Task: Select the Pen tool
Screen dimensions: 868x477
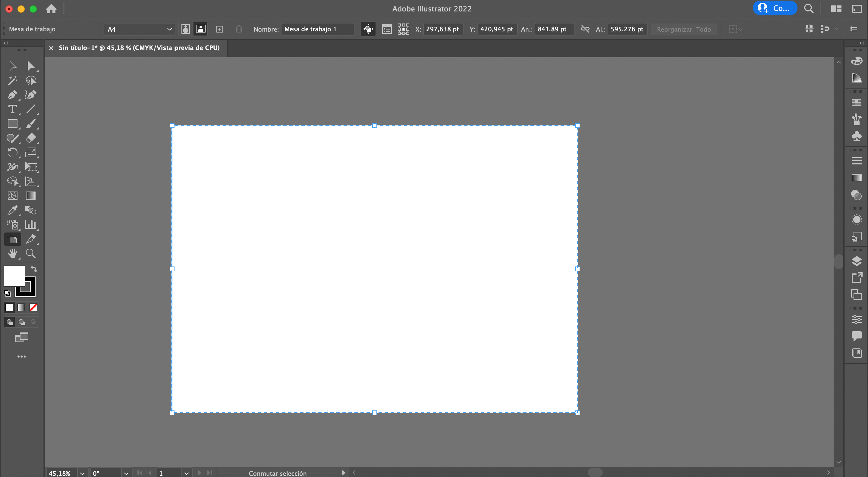Action: [13, 95]
